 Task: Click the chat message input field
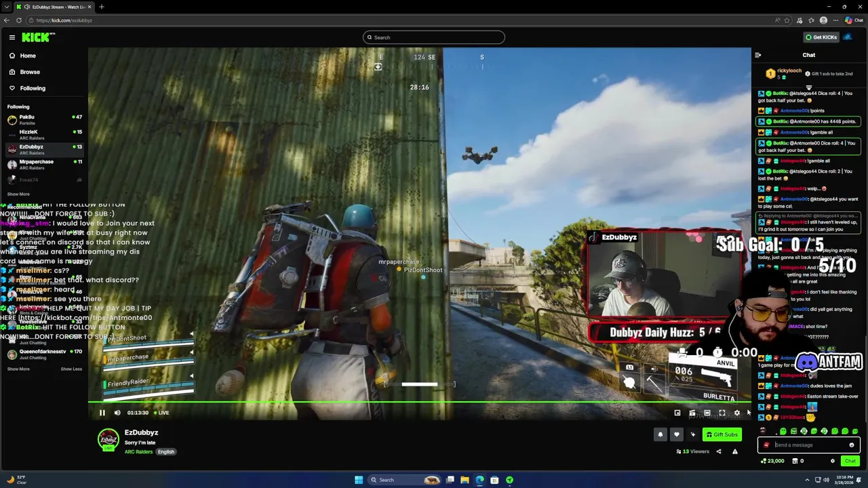coord(809,445)
